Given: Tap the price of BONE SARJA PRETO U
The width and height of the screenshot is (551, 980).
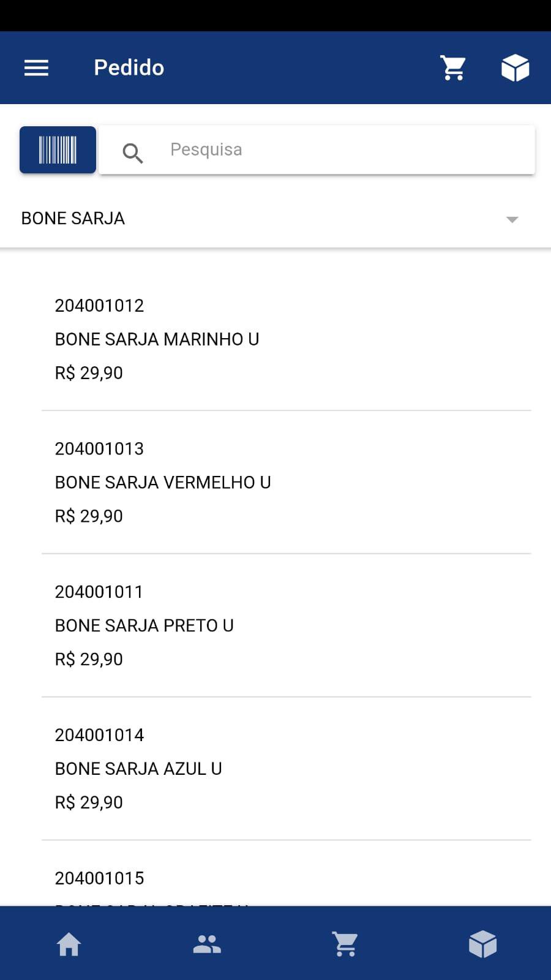Looking at the screenshot, I should 89,659.
